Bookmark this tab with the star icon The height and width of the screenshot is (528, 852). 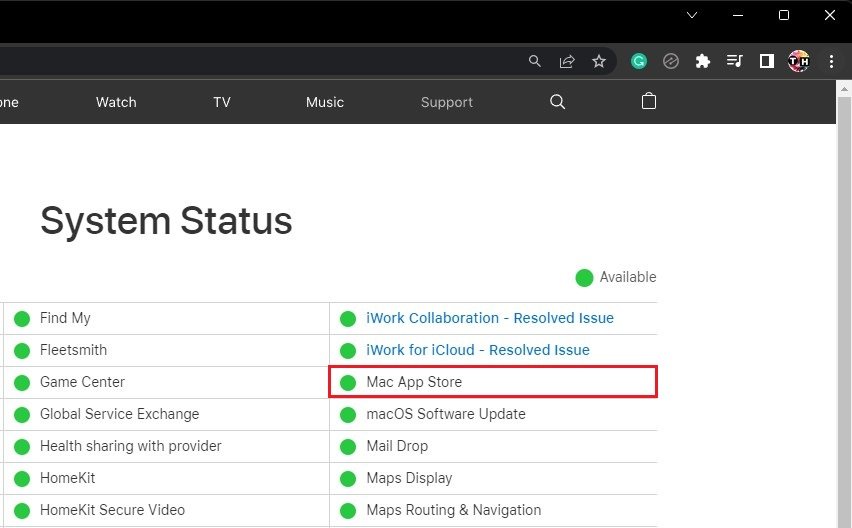(x=599, y=61)
